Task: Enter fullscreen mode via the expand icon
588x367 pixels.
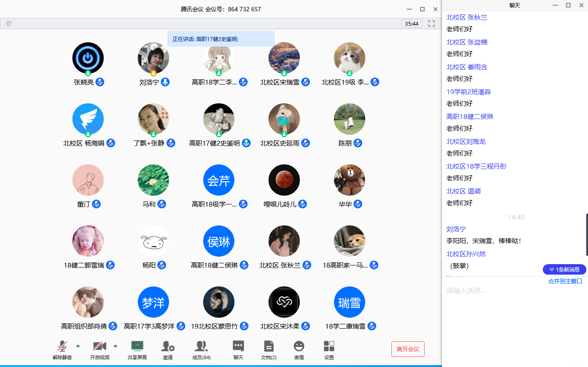Action: [x=431, y=24]
